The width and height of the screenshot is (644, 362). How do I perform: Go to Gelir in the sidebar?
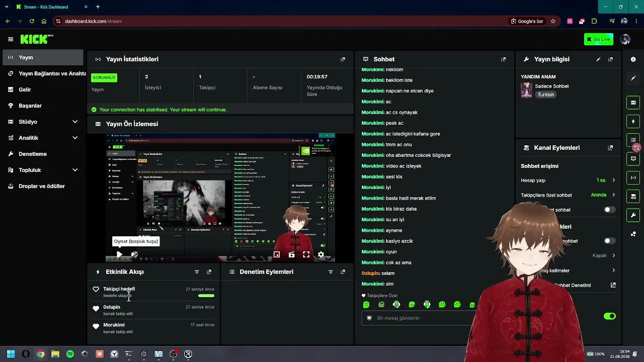pyautogui.click(x=43, y=89)
